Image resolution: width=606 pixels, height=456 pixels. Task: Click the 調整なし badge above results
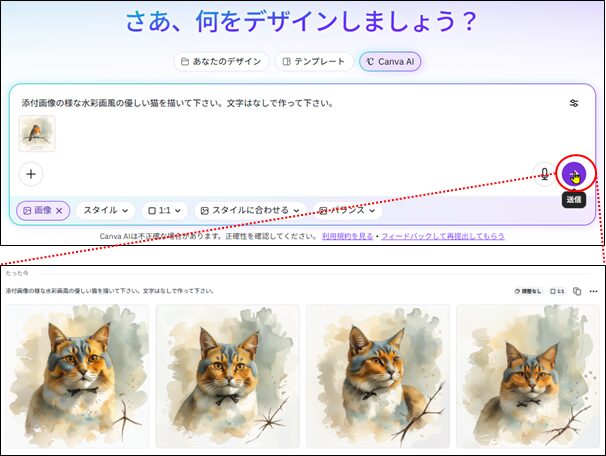pos(528,291)
